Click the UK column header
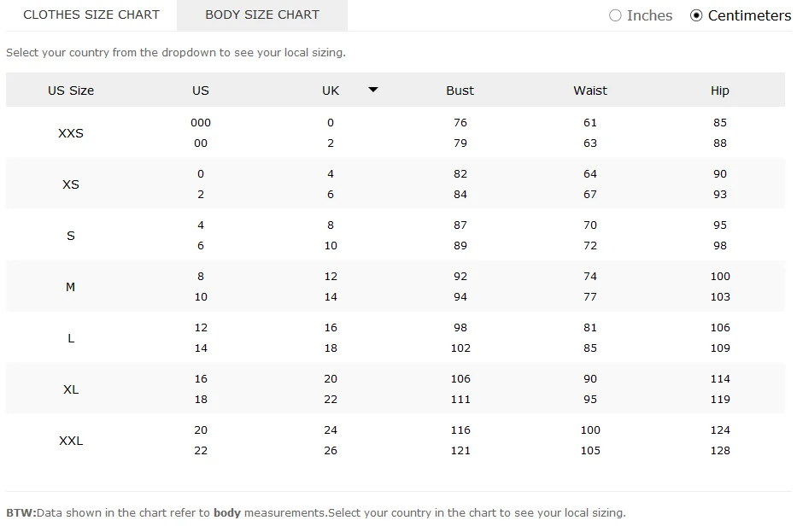The image size is (797, 532). pyautogui.click(x=331, y=91)
